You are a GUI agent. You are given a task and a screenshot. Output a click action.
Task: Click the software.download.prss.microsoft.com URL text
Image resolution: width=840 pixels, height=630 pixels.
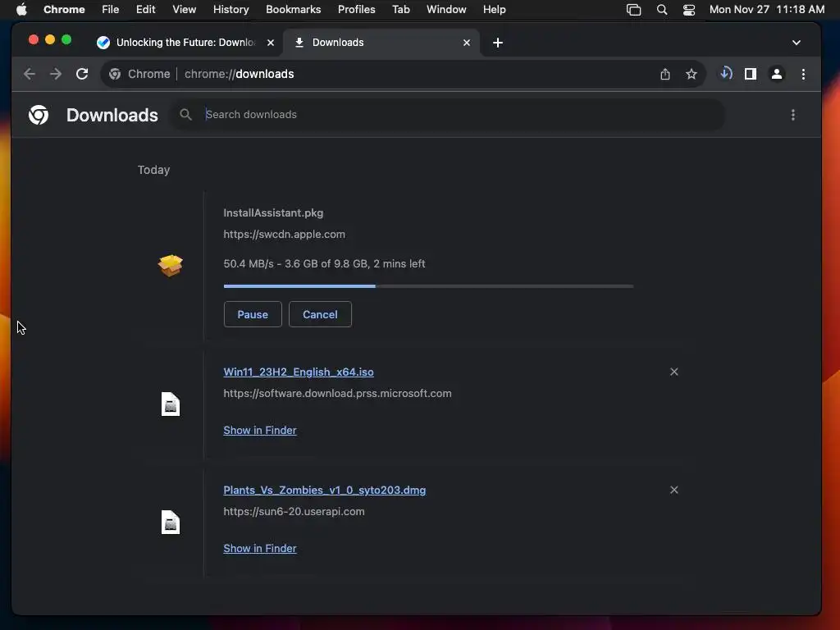pyautogui.click(x=337, y=393)
